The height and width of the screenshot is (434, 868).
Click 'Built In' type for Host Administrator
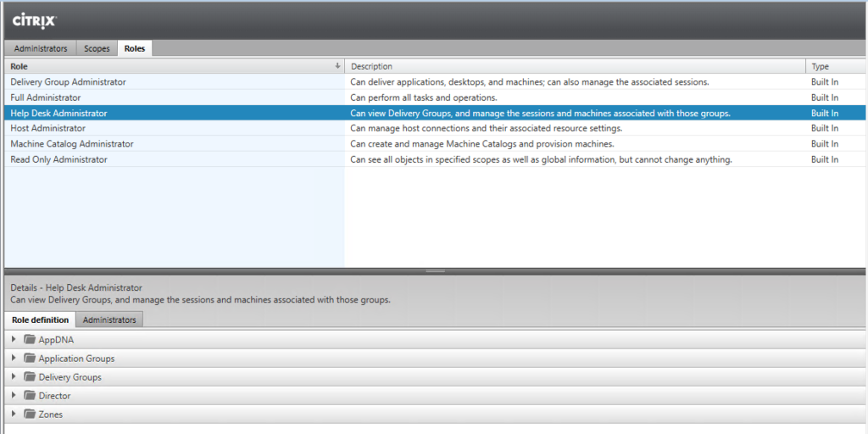pyautogui.click(x=825, y=128)
